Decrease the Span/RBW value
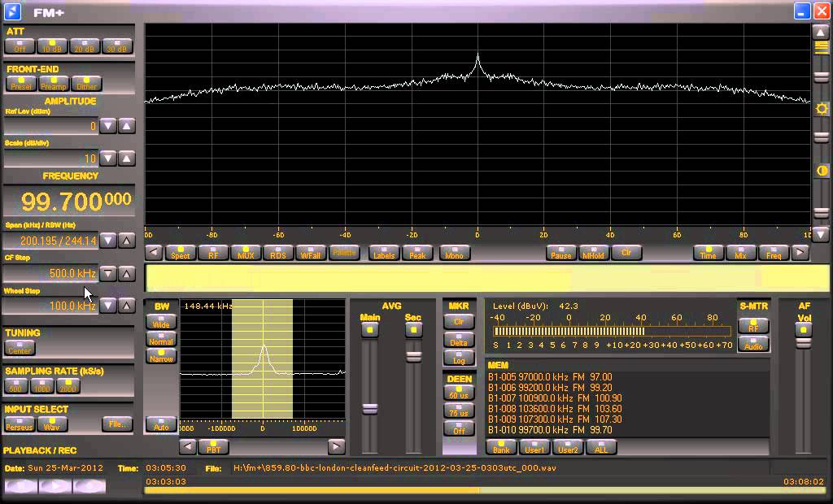The height and width of the screenshot is (504, 833). 108,241
